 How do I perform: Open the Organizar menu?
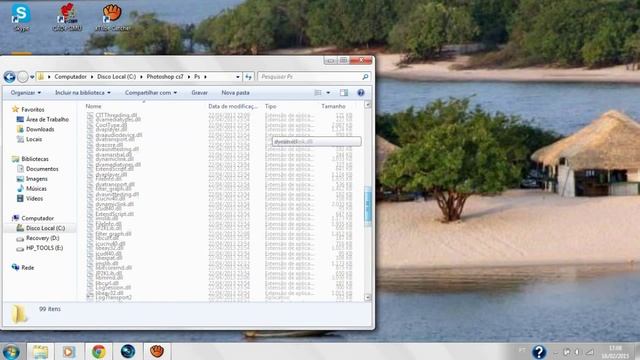tap(26, 93)
